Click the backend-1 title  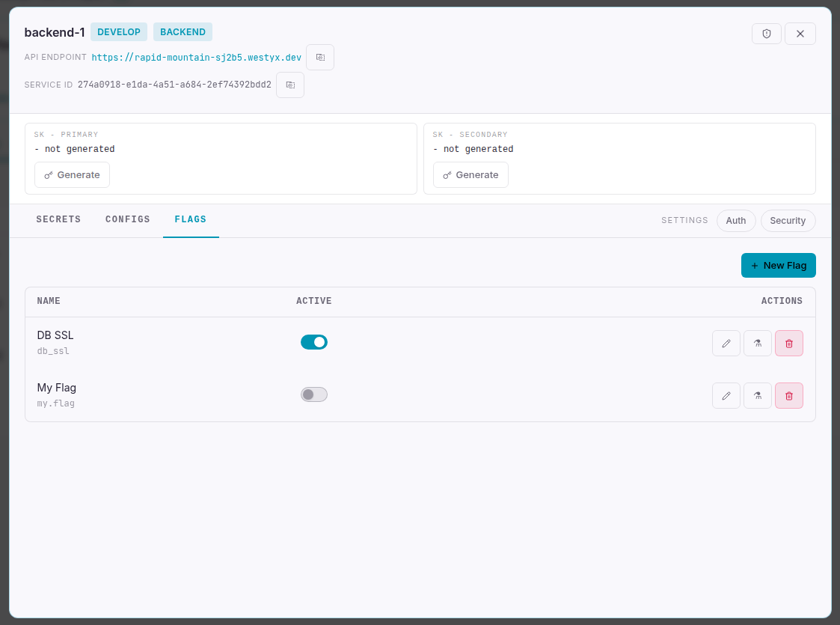pos(55,32)
